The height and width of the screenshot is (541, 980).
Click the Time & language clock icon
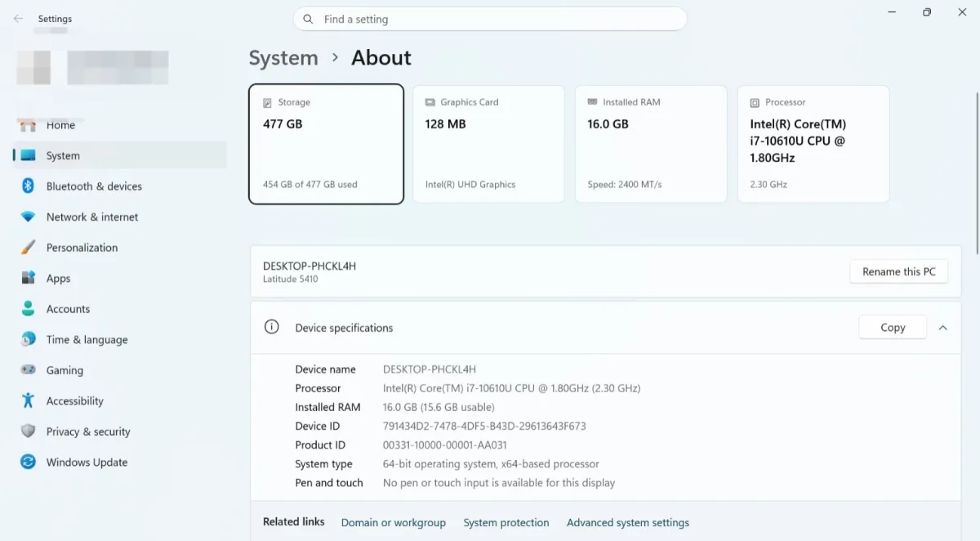coord(28,339)
